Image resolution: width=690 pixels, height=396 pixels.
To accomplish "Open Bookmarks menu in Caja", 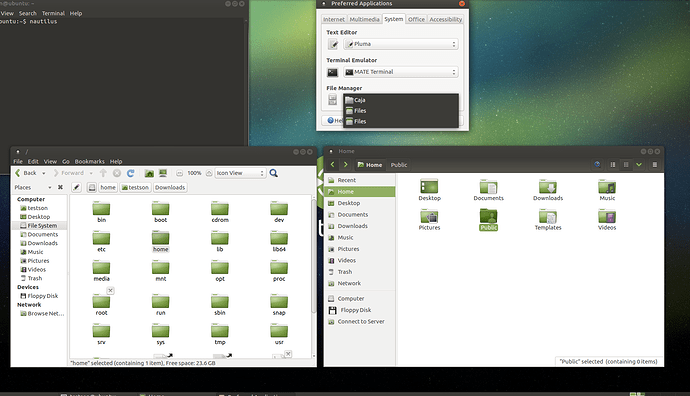I will 89,161.
